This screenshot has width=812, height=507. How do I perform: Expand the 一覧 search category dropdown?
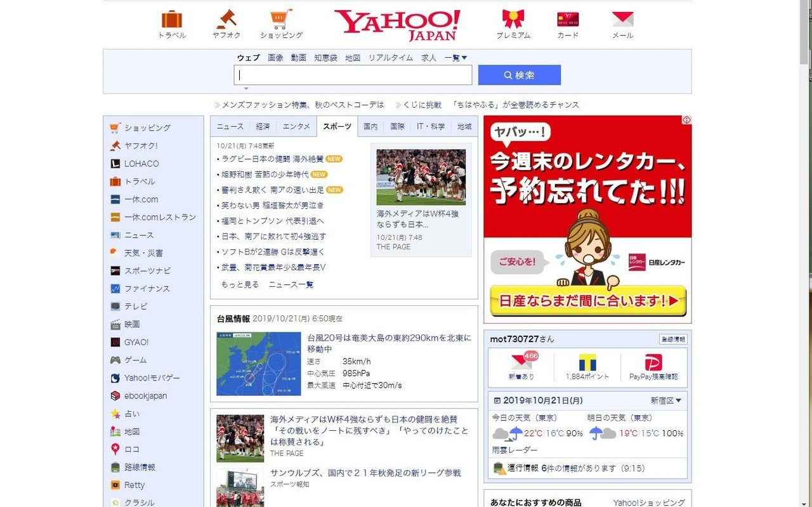[456, 57]
